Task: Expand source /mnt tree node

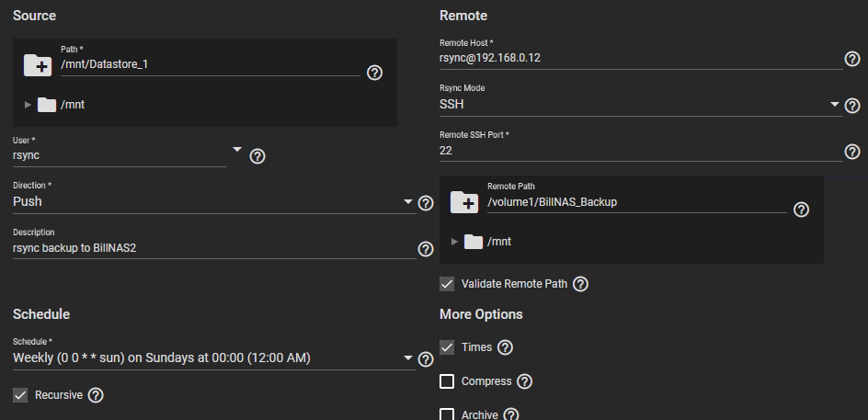Action: tap(28, 105)
